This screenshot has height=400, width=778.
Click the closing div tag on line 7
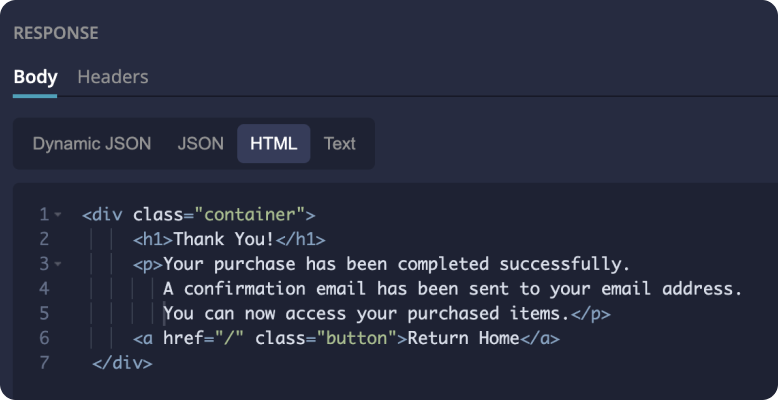pyautogui.click(x=122, y=364)
